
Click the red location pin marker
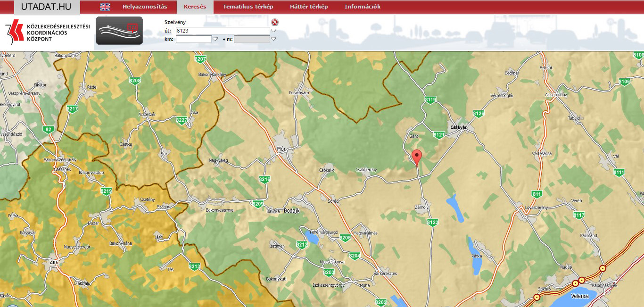coord(416,157)
